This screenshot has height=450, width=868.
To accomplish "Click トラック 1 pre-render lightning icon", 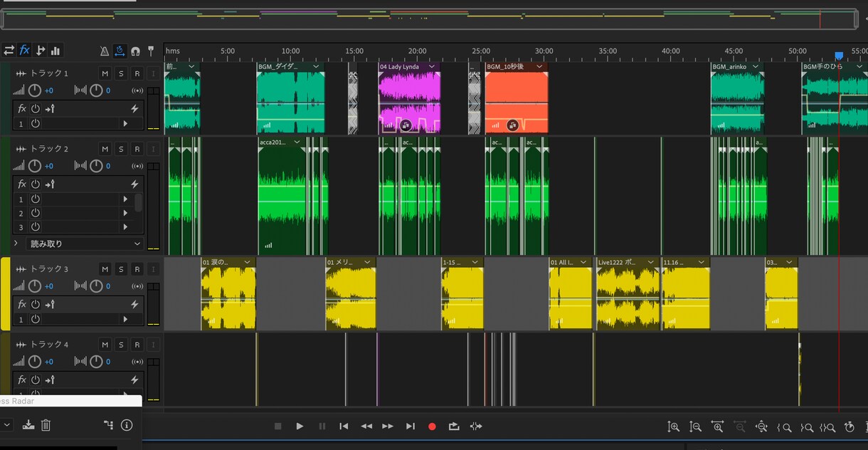I will tap(134, 109).
